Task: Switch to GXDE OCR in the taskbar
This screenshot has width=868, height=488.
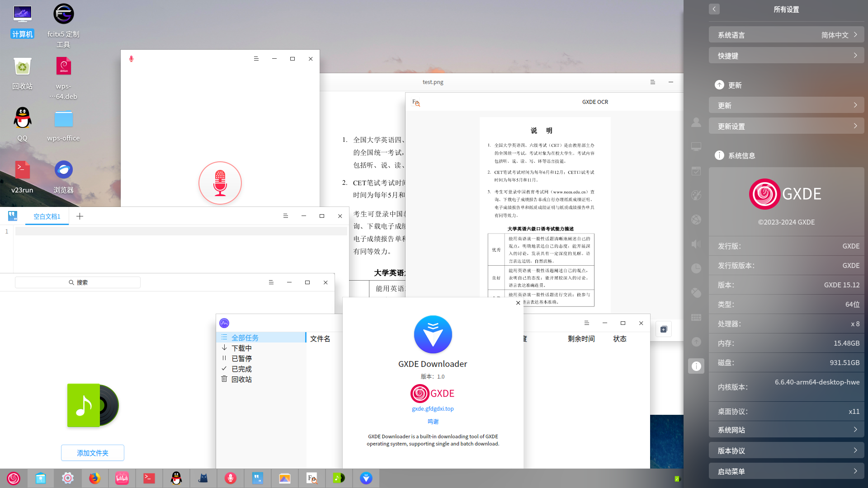Action: tap(312, 478)
